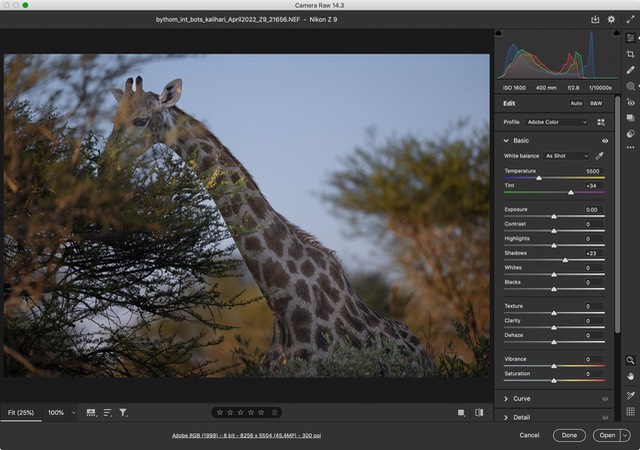Toggle Curve panel visibility eye
This screenshot has height=450, width=640.
pos(605,398)
